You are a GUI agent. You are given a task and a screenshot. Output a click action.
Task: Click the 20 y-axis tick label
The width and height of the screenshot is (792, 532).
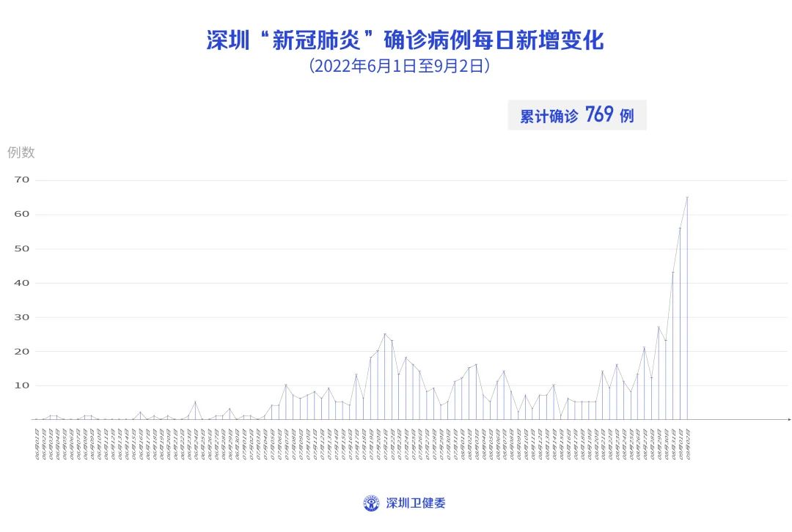coord(21,352)
